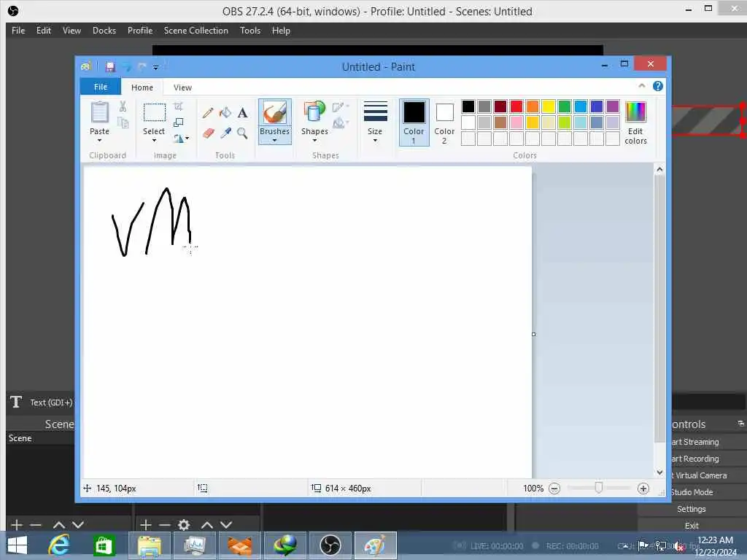Screen dimensions: 747x560
Task: Click Edit colors rainbow icon
Action: pos(635,112)
